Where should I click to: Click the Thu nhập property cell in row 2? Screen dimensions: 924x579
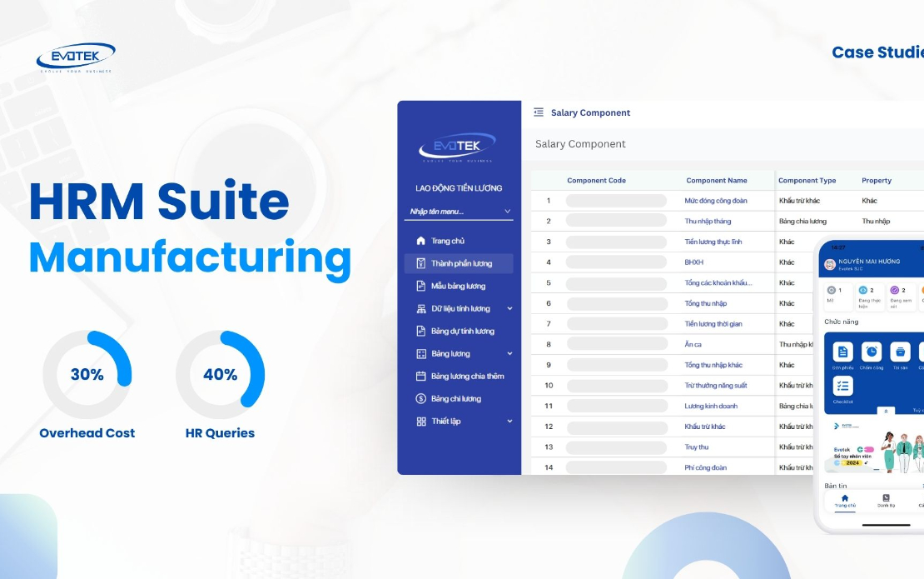876,221
